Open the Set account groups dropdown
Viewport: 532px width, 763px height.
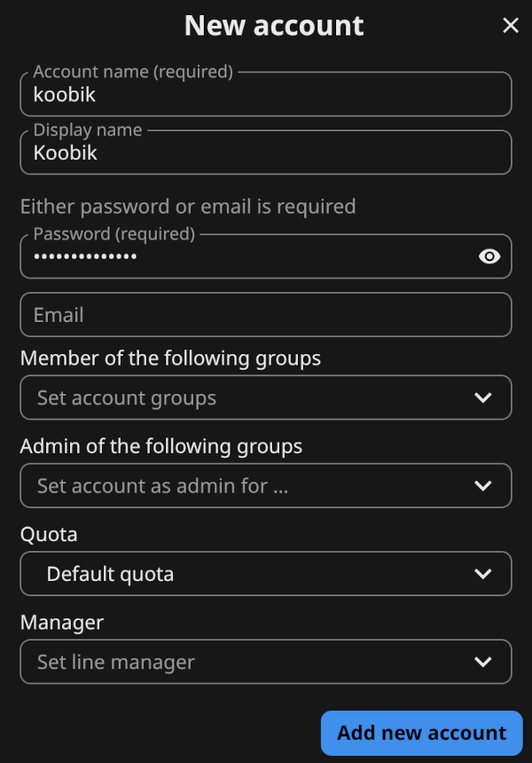tap(265, 397)
